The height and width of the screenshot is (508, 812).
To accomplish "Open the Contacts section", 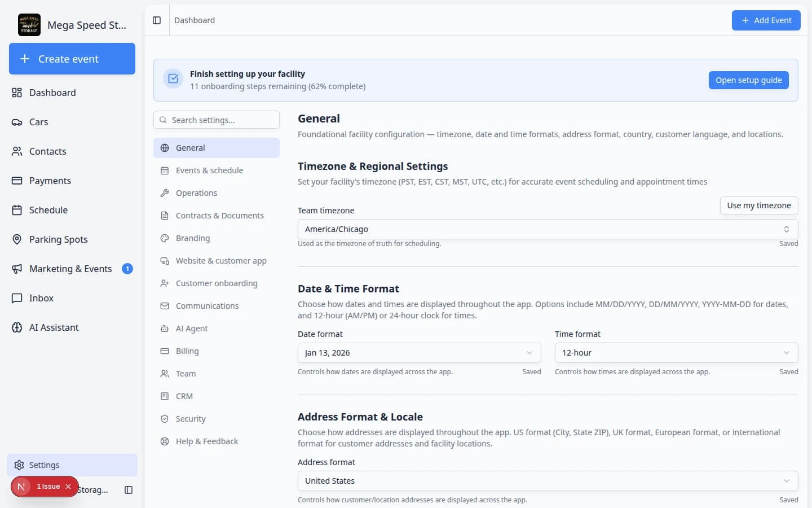I will pos(72,151).
